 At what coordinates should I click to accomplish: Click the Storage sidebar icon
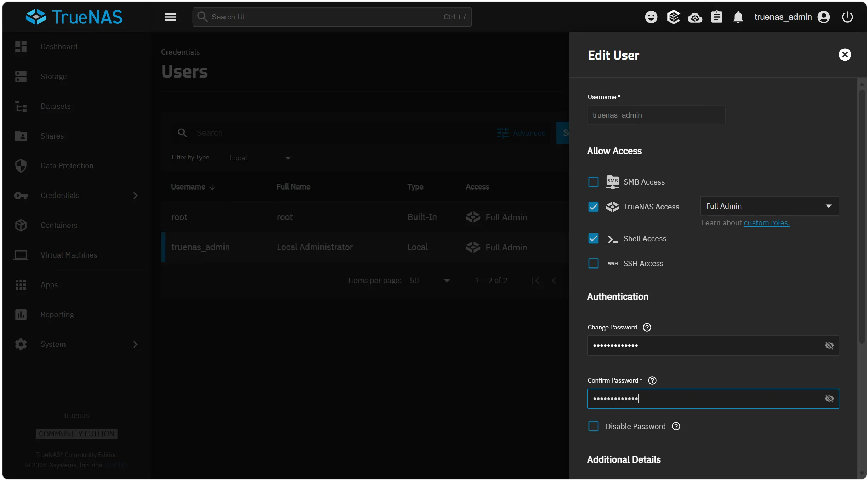coord(21,77)
